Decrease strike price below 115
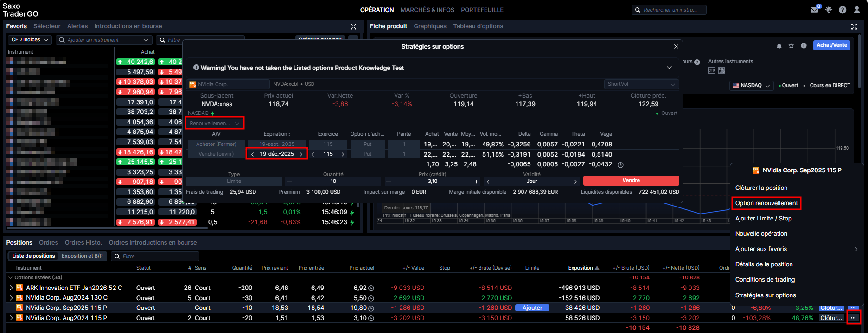 tap(313, 154)
